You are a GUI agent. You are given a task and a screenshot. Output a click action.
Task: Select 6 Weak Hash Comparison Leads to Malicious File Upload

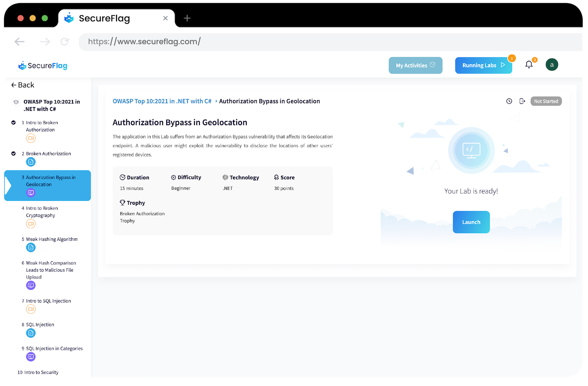pos(49,270)
